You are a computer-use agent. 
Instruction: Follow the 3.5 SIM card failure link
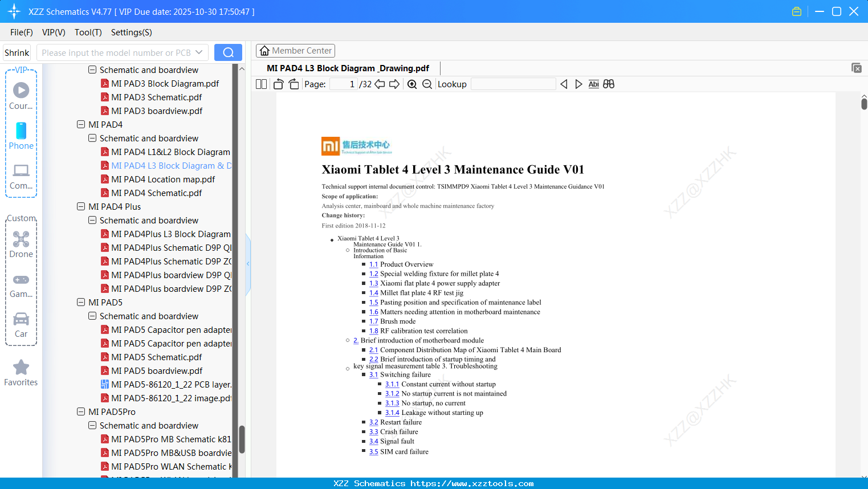point(373,451)
